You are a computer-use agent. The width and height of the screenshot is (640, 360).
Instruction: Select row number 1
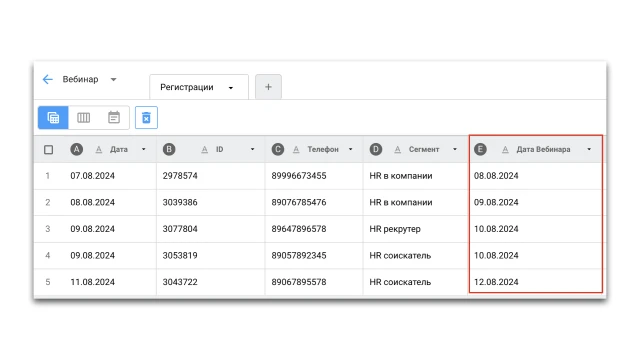(x=48, y=176)
